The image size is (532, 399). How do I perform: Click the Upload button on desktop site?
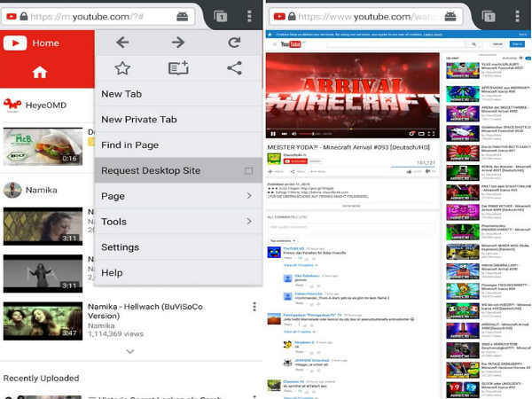click(497, 44)
